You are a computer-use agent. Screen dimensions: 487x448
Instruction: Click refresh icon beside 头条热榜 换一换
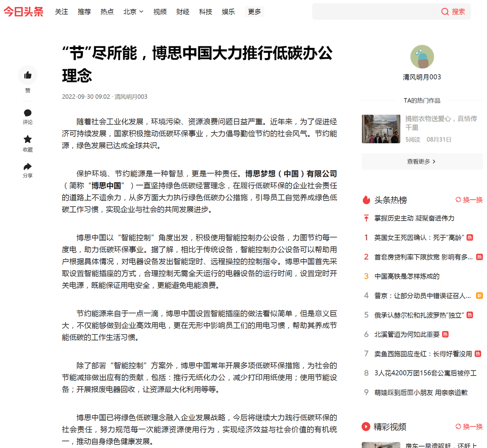point(458,200)
